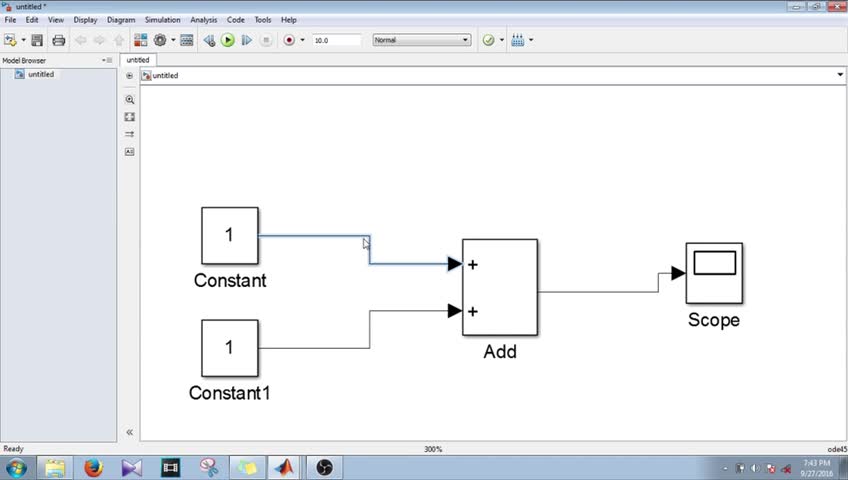Open the Diagram menu
The width and height of the screenshot is (848, 480).
(121, 19)
